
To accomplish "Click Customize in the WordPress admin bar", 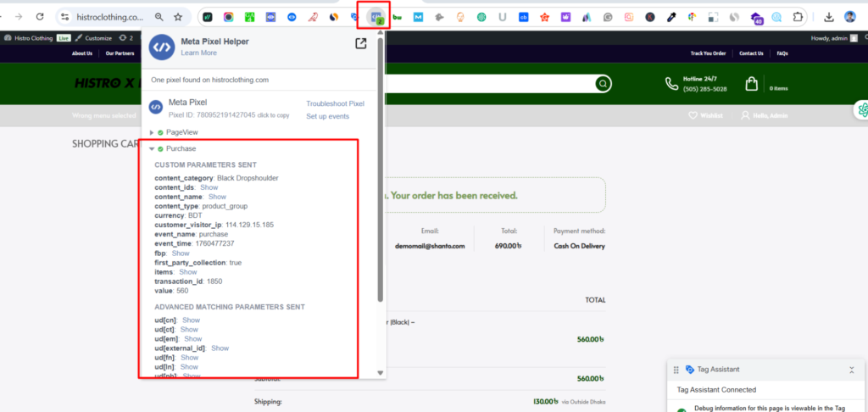I will click(97, 38).
